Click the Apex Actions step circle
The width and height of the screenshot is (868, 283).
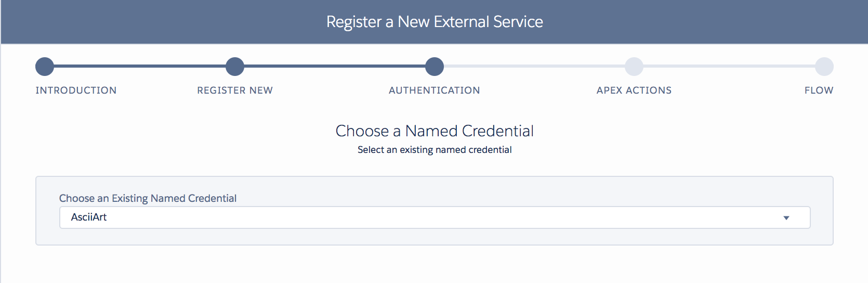click(x=634, y=67)
